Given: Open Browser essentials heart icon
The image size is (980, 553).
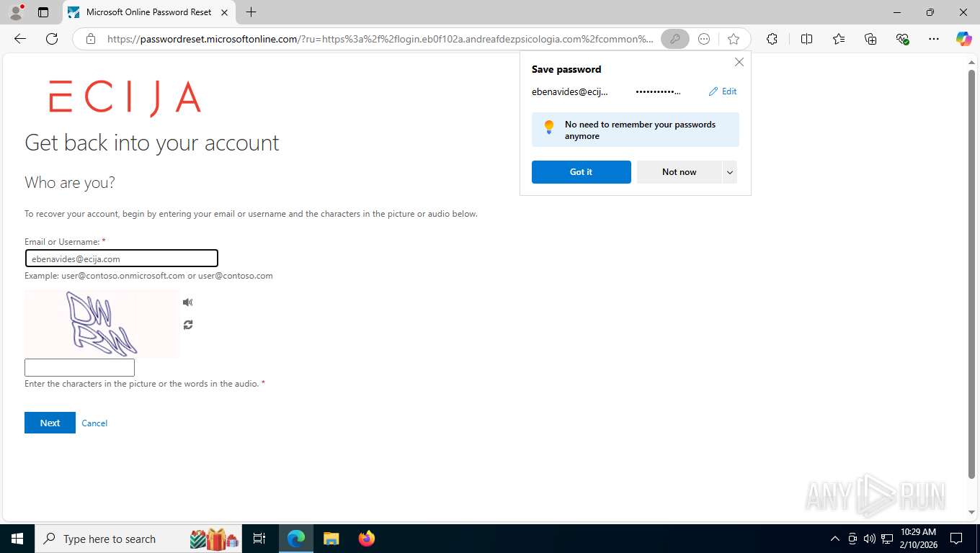Looking at the screenshot, I should pyautogui.click(x=902, y=39).
